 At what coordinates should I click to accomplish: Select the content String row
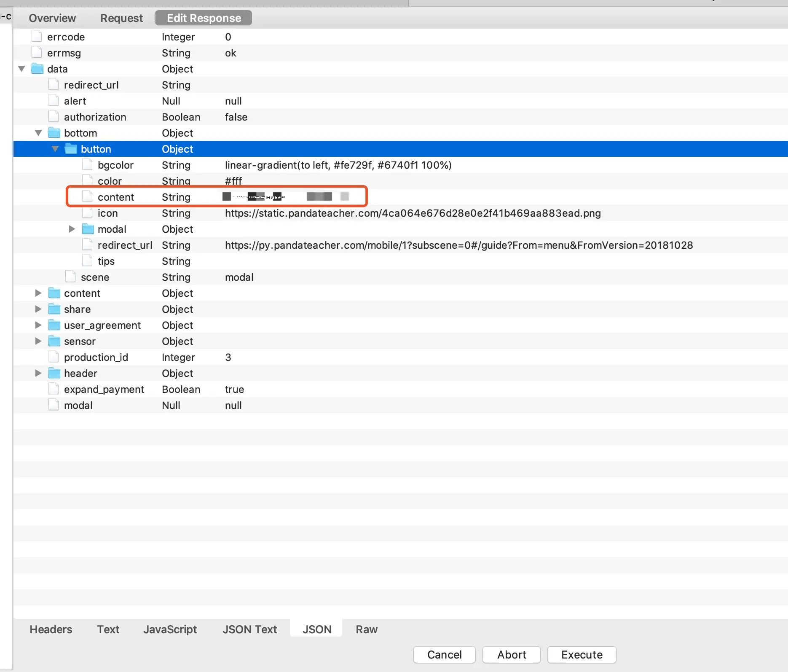pyautogui.click(x=401, y=197)
